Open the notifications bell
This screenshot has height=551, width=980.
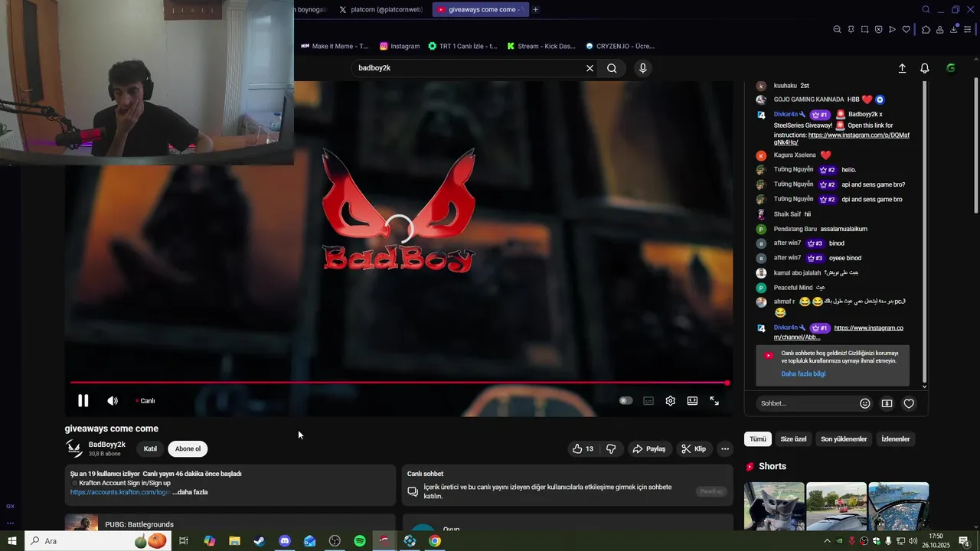[924, 68]
